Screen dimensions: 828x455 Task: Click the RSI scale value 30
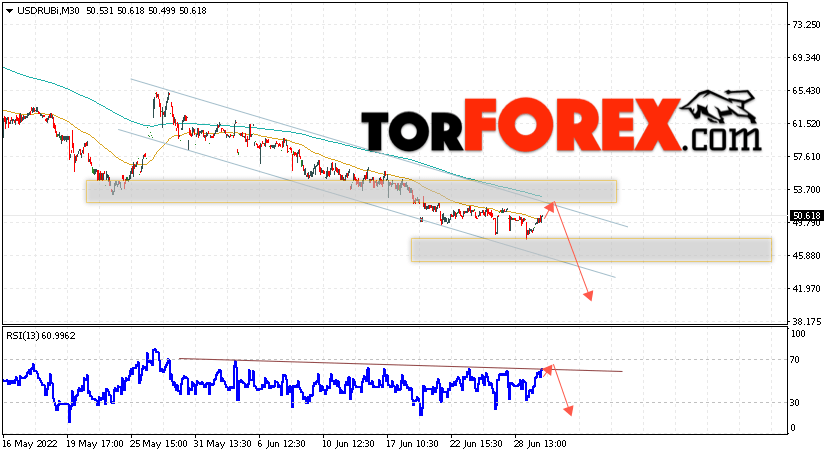(795, 403)
